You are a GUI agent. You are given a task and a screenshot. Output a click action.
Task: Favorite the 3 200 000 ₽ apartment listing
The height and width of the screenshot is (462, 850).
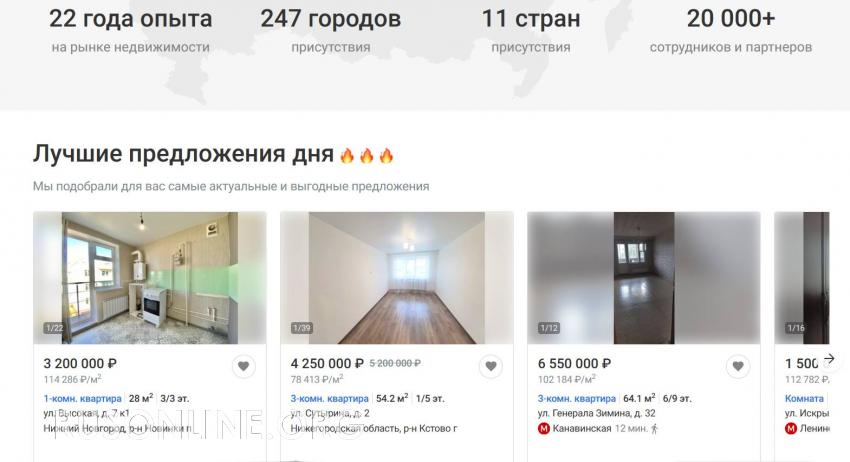[243, 367]
